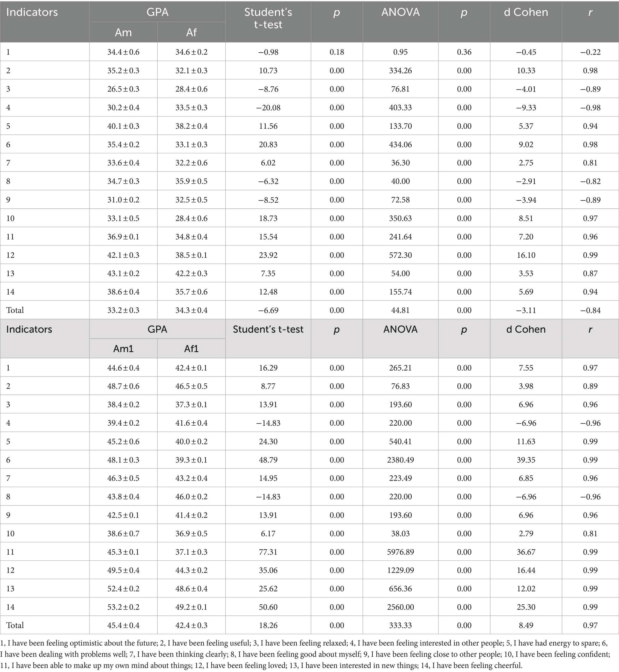Select the cell reading 43.1 ± 0.2

(x=123, y=273)
